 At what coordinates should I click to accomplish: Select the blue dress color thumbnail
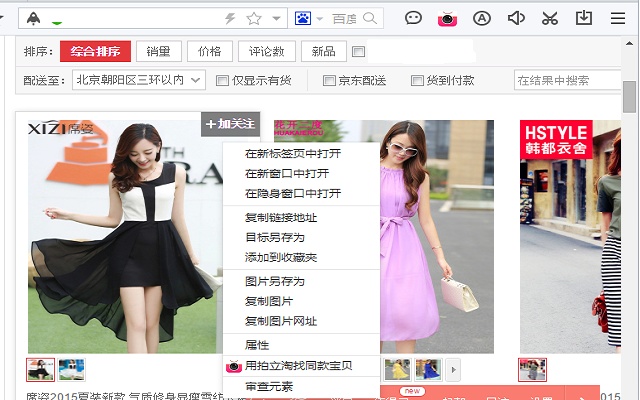pyautogui.click(x=428, y=370)
